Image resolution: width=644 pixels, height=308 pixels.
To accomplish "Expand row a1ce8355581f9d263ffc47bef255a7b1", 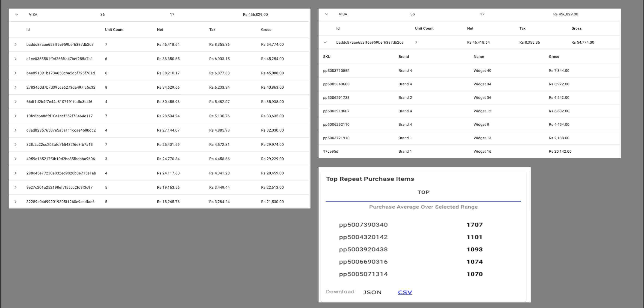I will [15, 59].
